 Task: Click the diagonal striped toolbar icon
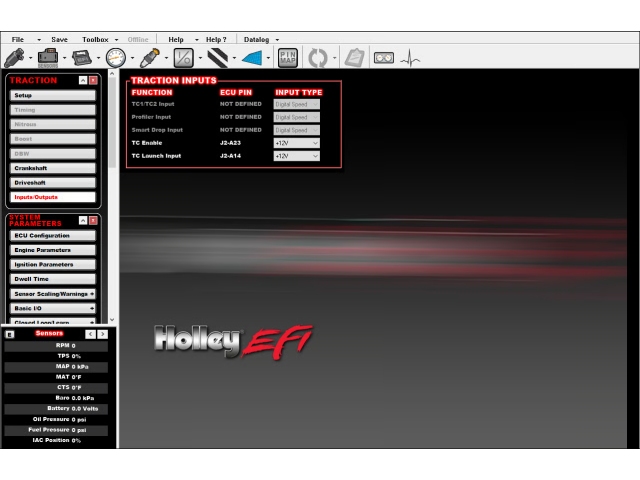pyautogui.click(x=218, y=58)
